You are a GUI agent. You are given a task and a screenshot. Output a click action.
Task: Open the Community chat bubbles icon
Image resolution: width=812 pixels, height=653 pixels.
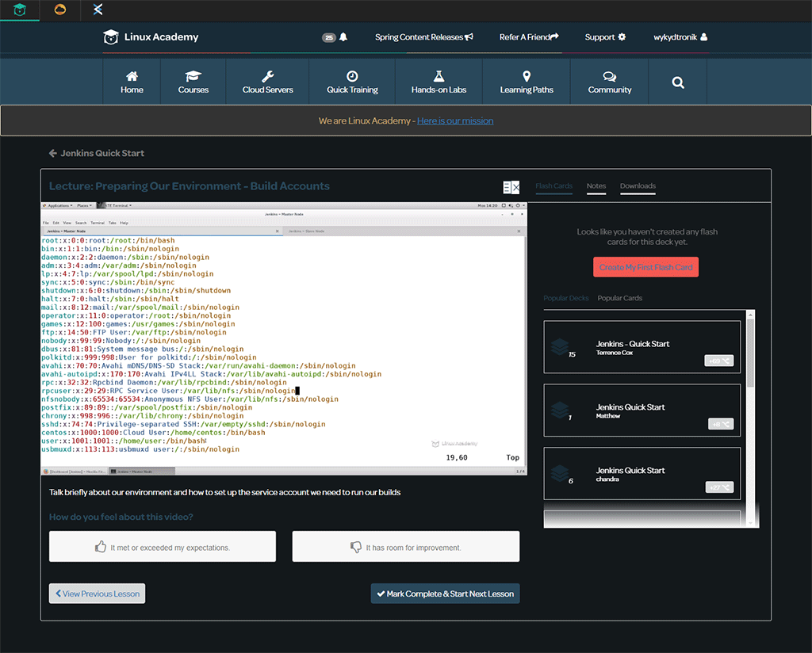click(x=609, y=76)
